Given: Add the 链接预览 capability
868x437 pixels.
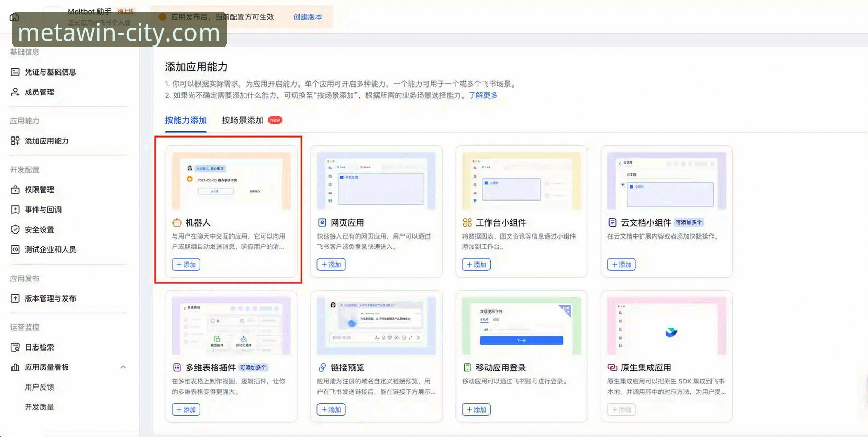Looking at the screenshot, I should point(331,409).
